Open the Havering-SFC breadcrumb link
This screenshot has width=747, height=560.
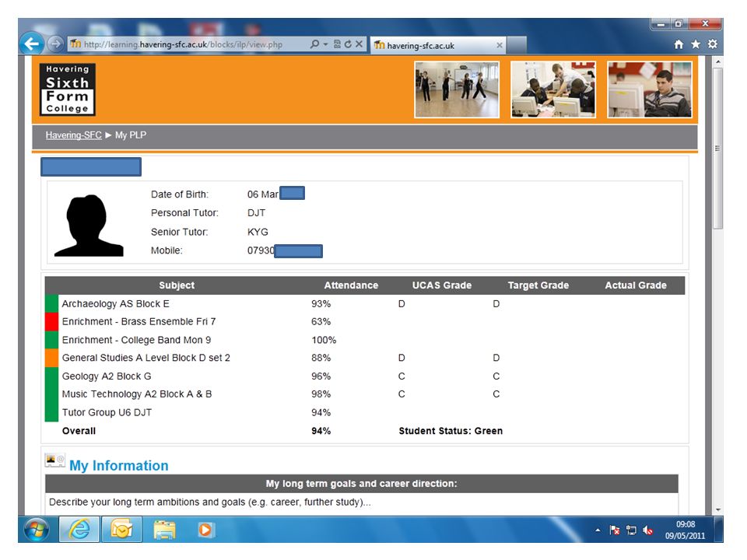(x=74, y=135)
